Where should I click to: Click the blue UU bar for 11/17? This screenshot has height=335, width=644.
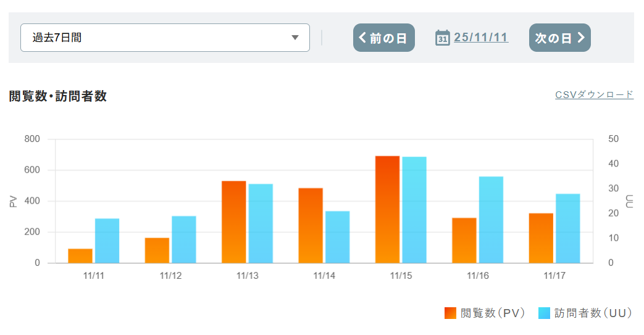pos(567,228)
